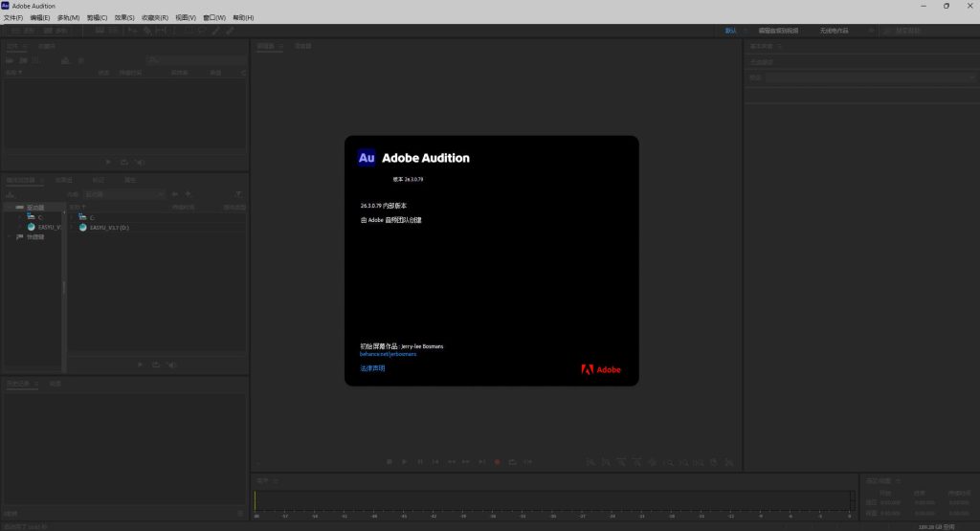This screenshot has width=980, height=531.
Task: Open the 窗口(W) menu
Action: pos(214,17)
